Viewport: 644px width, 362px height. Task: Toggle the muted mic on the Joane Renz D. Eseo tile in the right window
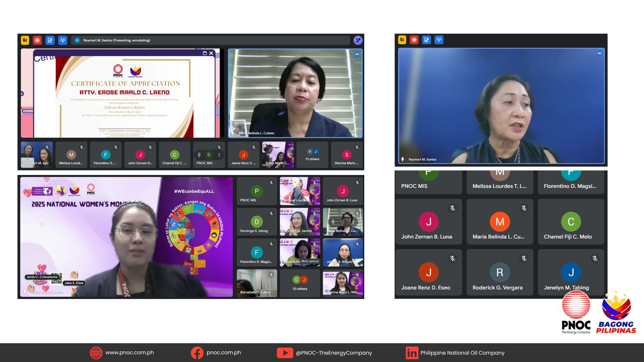click(x=452, y=258)
